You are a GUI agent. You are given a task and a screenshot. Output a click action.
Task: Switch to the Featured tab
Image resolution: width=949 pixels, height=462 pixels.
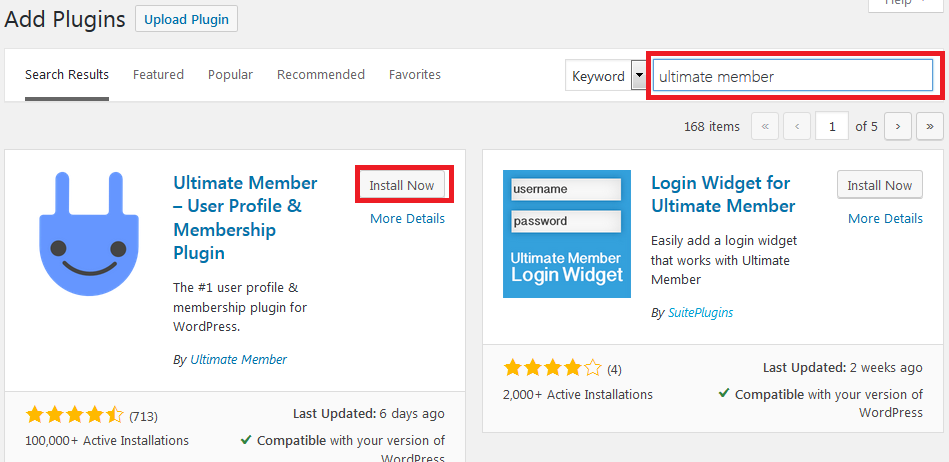pyautogui.click(x=158, y=74)
